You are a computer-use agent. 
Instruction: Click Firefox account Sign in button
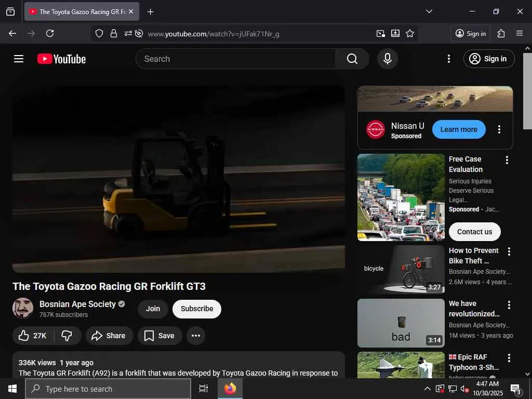tap(471, 33)
